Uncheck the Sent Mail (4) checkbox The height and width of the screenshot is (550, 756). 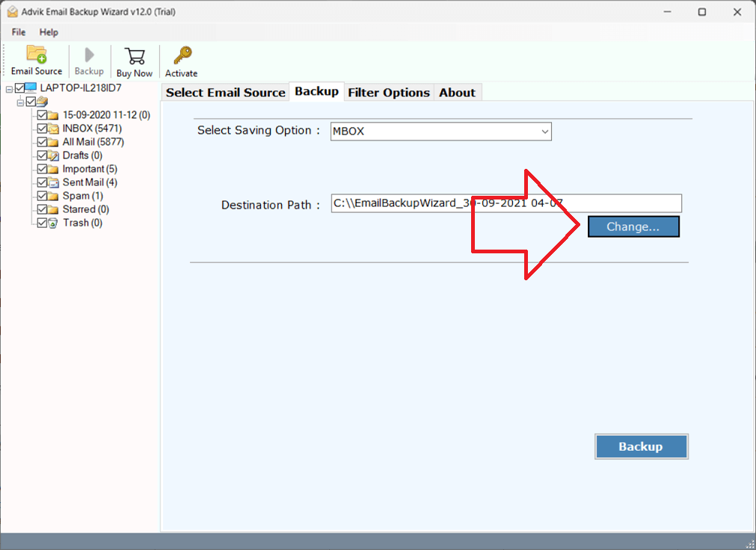click(42, 182)
